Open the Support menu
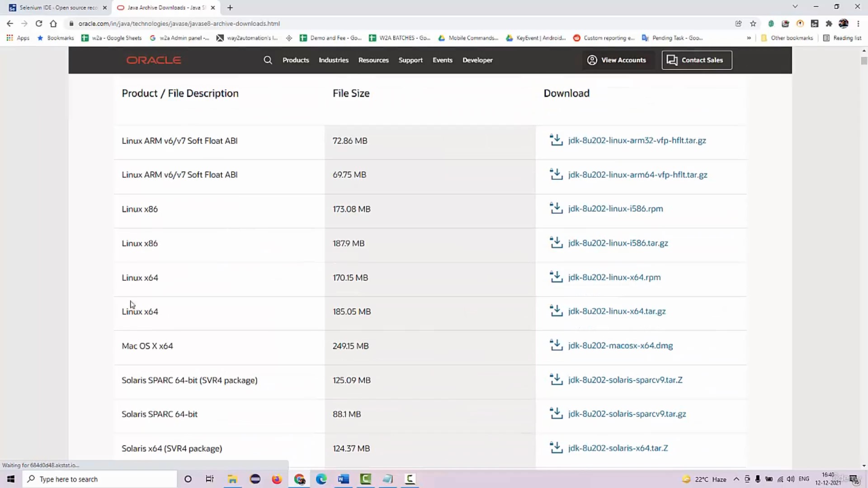 point(410,60)
